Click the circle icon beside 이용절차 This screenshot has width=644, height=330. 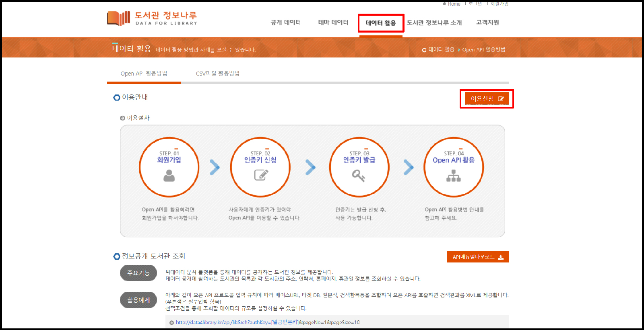122,118
